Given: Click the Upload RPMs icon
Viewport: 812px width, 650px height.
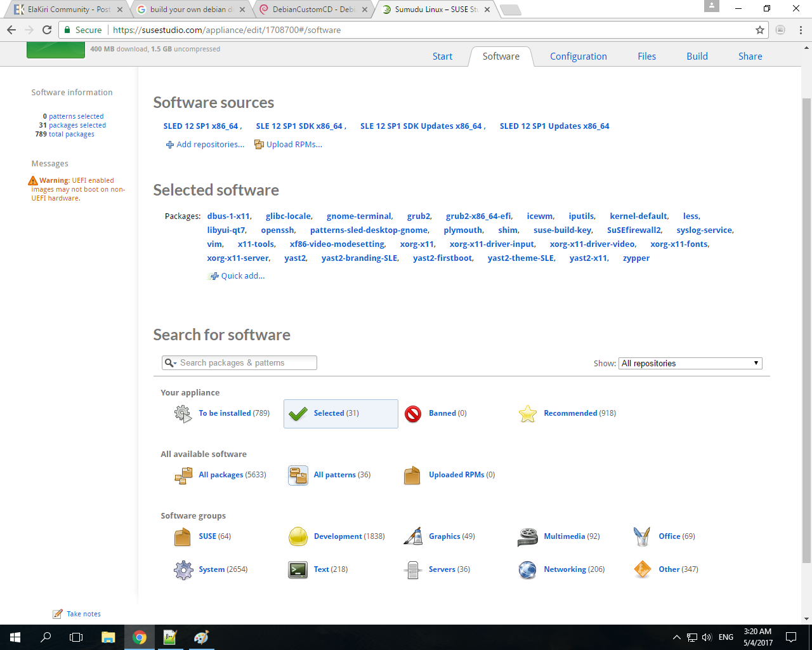Looking at the screenshot, I should 259,145.
